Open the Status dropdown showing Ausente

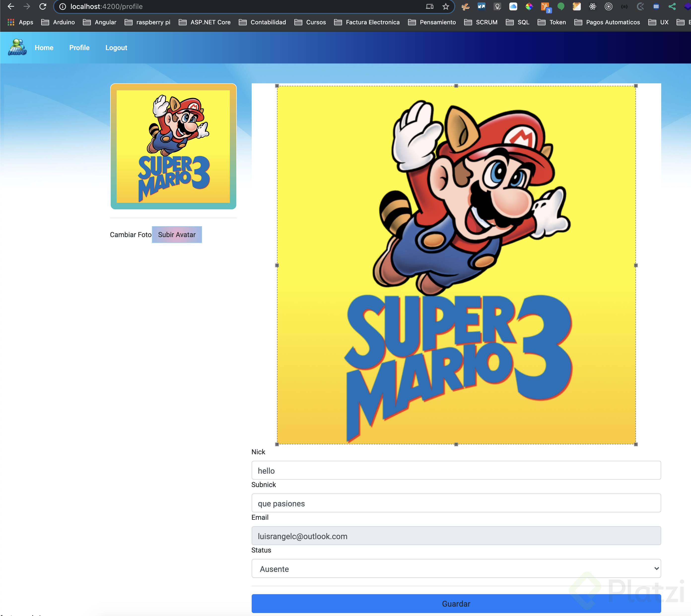pyautogui.click(x=456, y=569)
